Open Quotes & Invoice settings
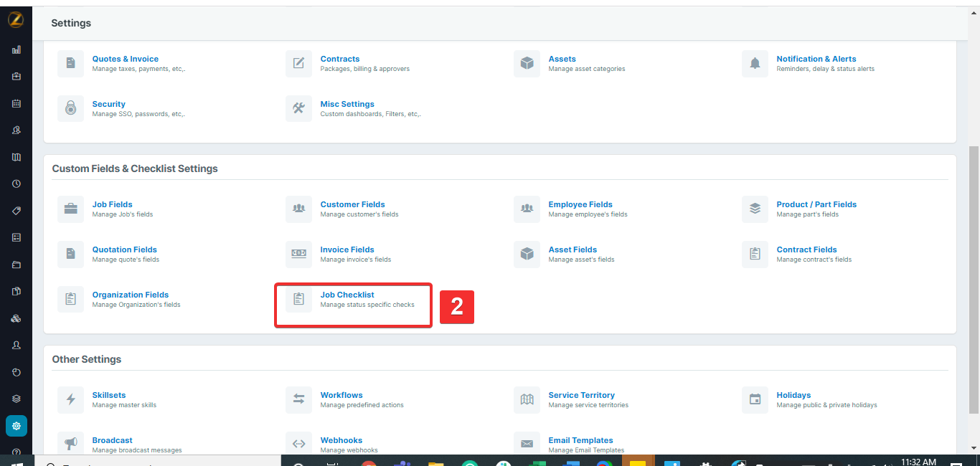Viewport: 980px width, 466px height. (126, 59)
